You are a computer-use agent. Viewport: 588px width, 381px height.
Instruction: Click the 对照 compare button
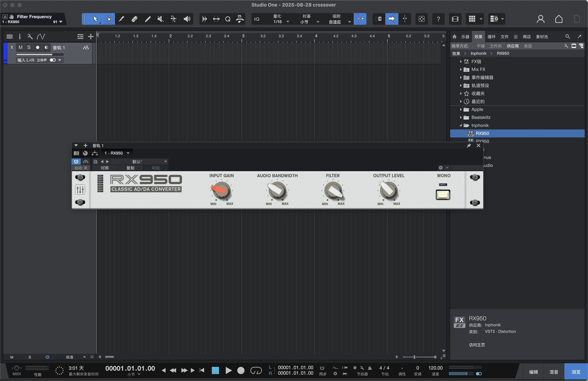(105, 168)
